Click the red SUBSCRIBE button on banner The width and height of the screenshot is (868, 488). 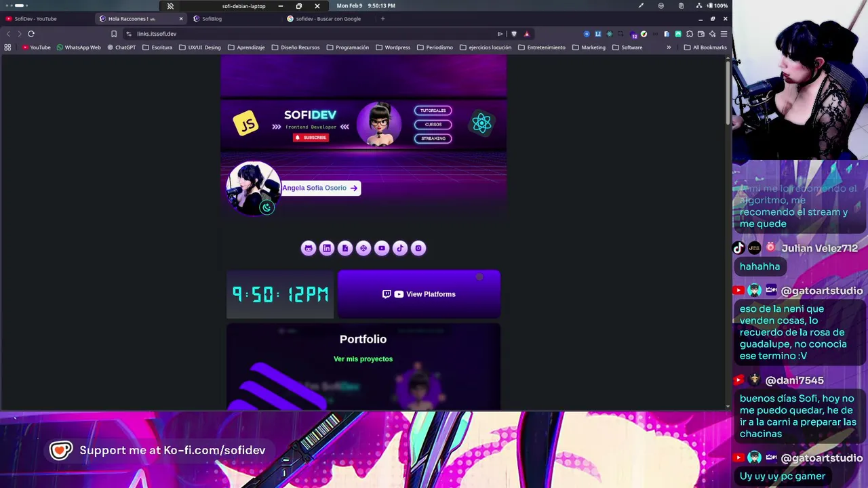(311, 138)
